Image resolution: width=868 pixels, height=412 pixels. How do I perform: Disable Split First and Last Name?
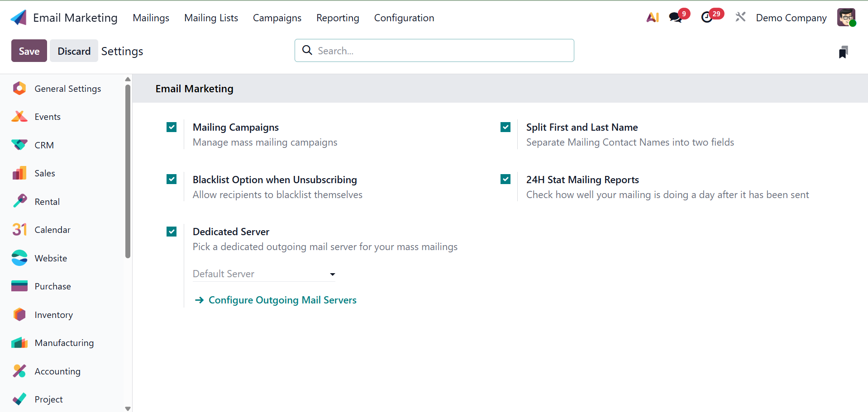tap(506, 128)
